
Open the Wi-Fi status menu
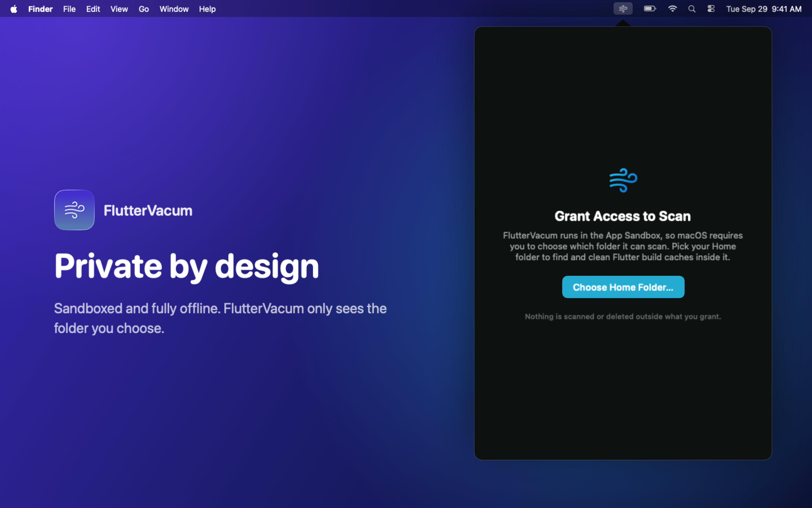tap(672, 9)
